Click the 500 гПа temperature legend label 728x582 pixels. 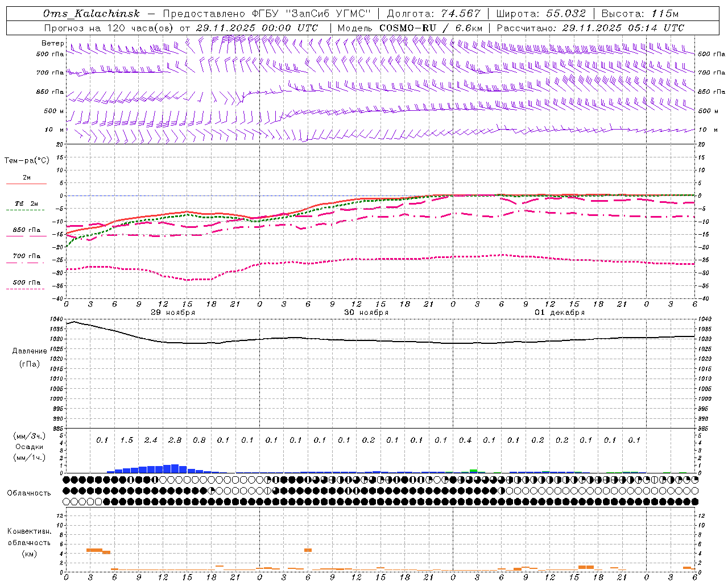pyautogui.click(x=27, y=282)
